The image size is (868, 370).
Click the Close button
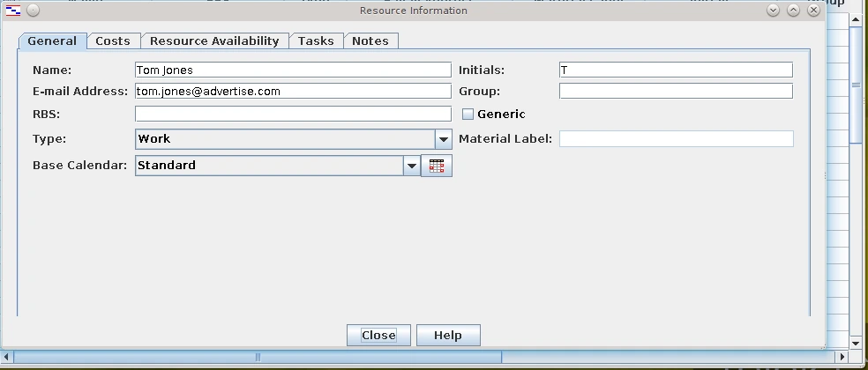[378, 335]
